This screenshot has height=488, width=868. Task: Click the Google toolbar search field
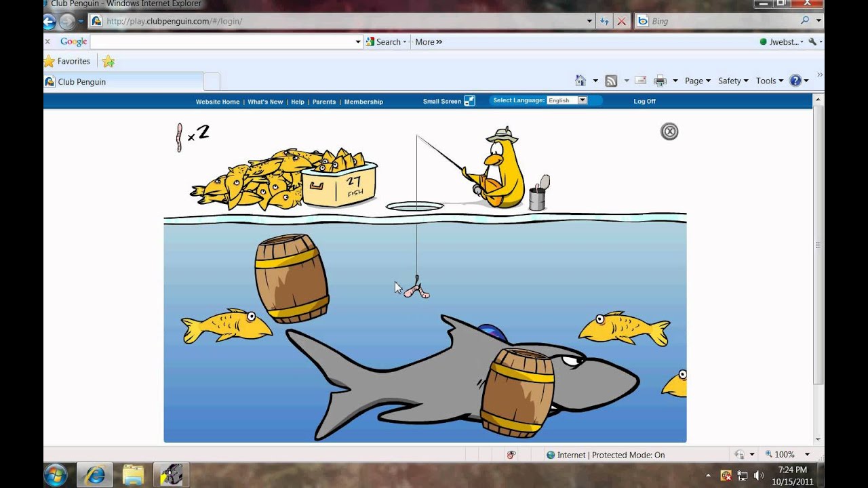[x=222, y=41]
